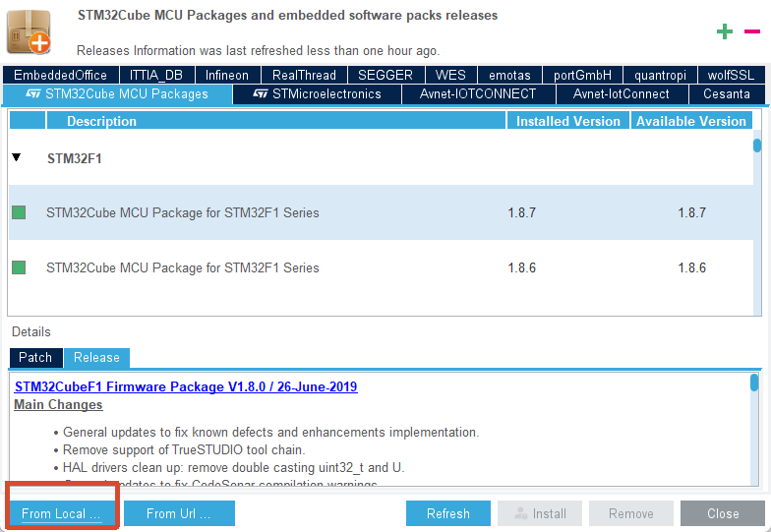Open the portGmbH tab

[582, 75]
